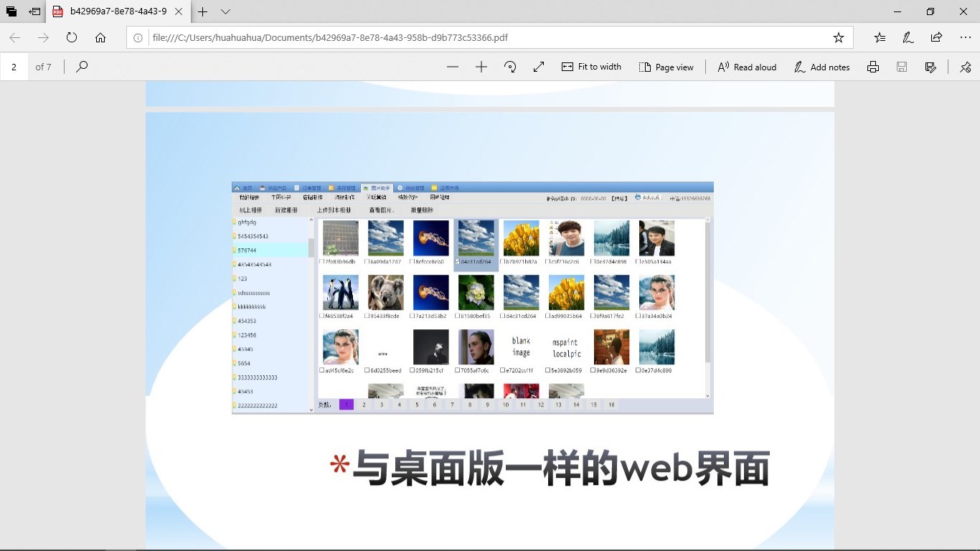Tick the 61580bef35 flower checkbox
The height and width of the screenshot is (551, 980).
pos(457,316)
